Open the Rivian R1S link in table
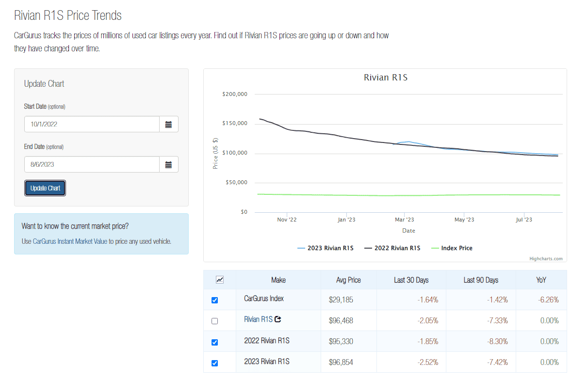This screenshot has width=588, height=379. tap(258, 319)
